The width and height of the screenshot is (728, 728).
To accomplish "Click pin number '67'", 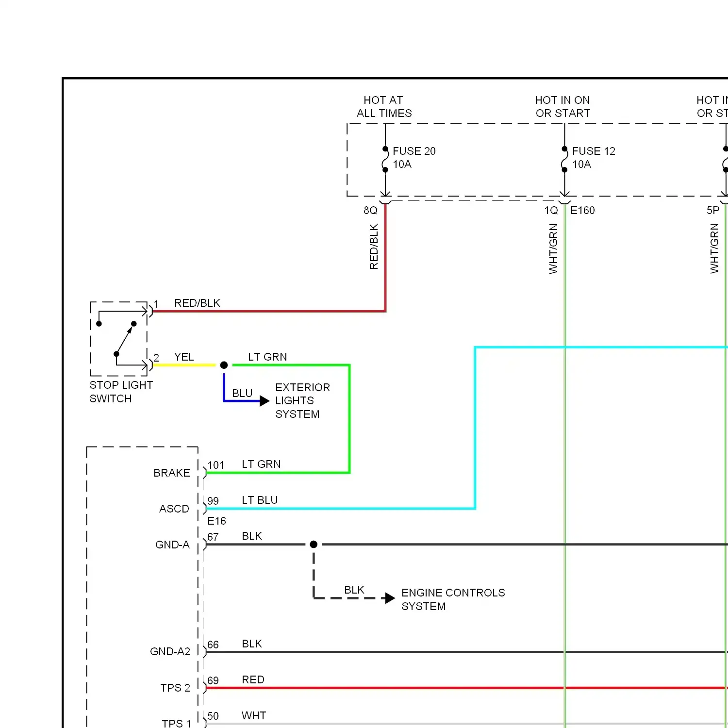I will pyautogui.click(x=213, y=537).
